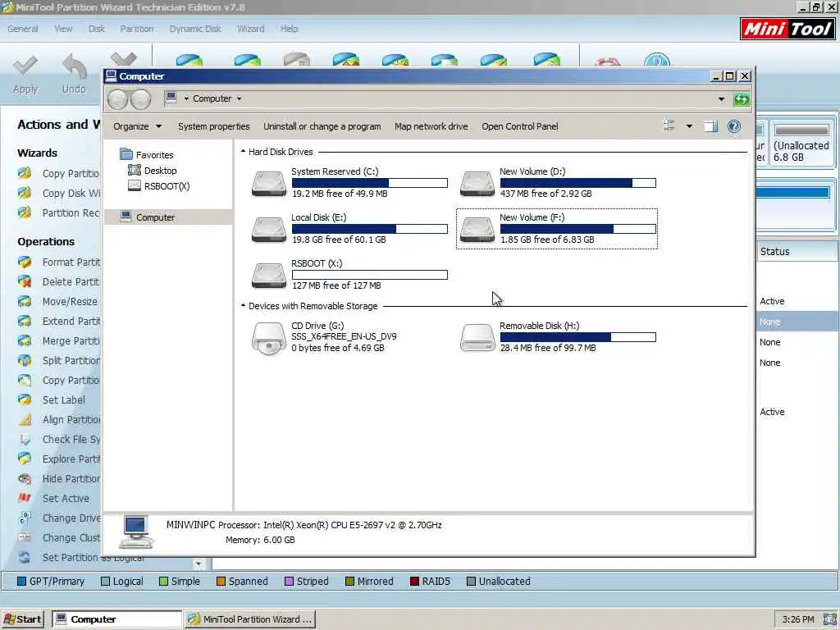The image size is (840, 630).
Task: Click the Split Partition operation icon
Action: [25, 360]
